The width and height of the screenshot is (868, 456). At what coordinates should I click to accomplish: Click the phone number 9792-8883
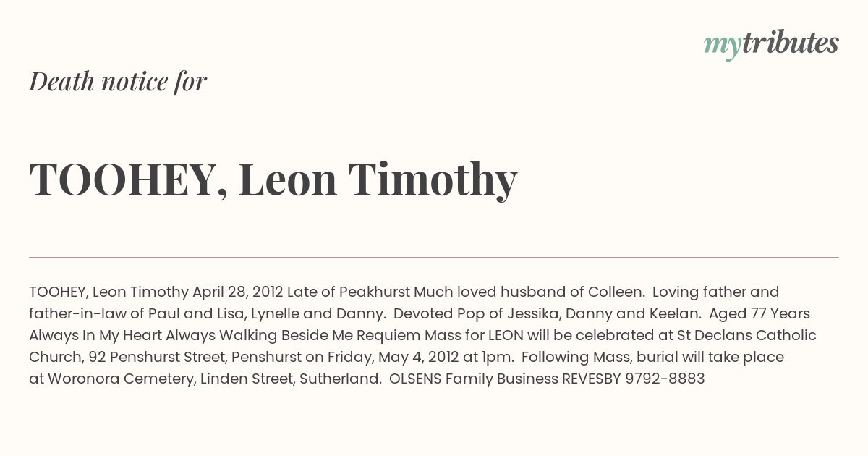coord(665,379)
